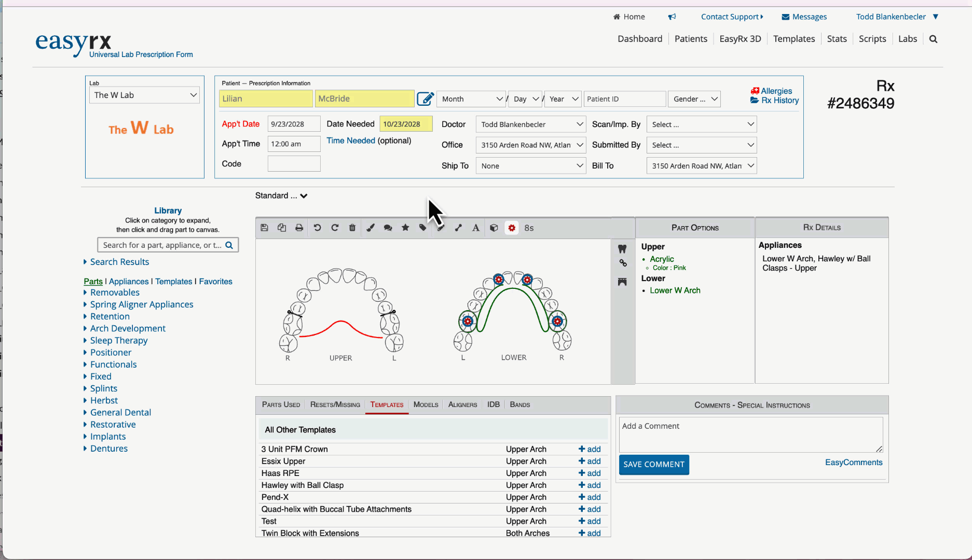
Task: Click the 8s toolbar label
Action: 529,228
